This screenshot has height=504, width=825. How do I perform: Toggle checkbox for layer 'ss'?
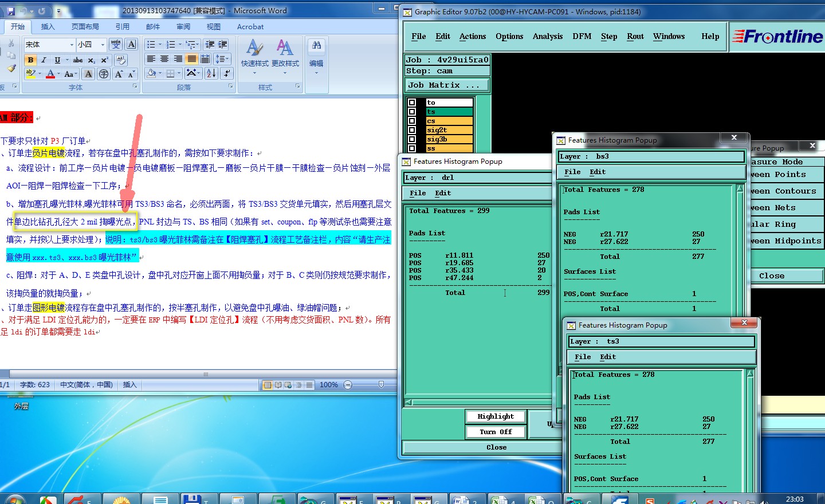tap(411, 148)
